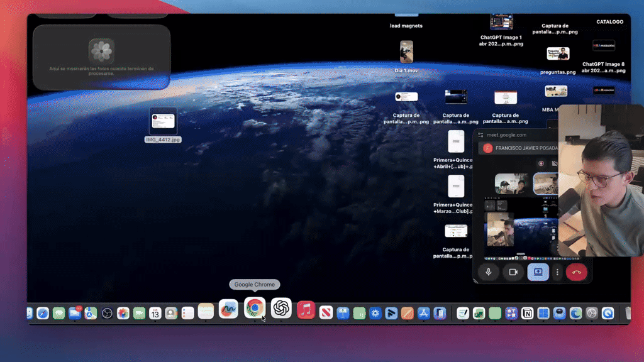Select ChatGPT Image 1 abr file
Viewport: 644px width, 362px height.
(501, 30)
